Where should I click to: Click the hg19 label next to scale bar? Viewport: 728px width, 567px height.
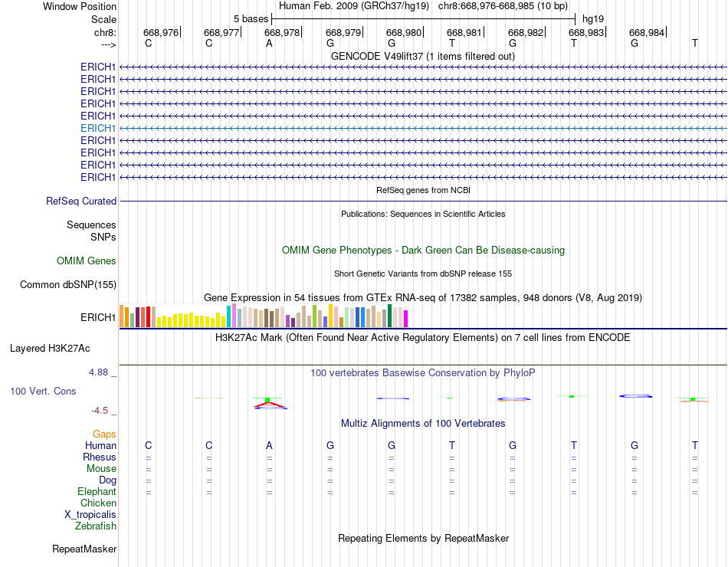(x=593, y=19)
